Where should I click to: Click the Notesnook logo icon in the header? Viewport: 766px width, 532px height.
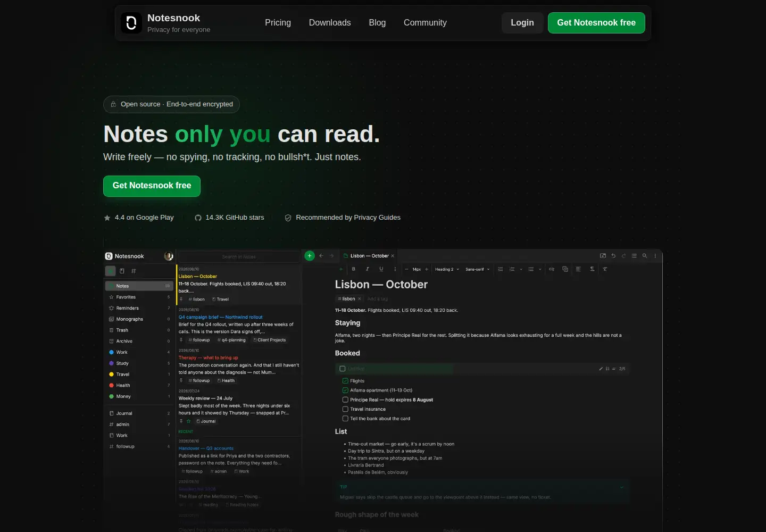(131, 23)
